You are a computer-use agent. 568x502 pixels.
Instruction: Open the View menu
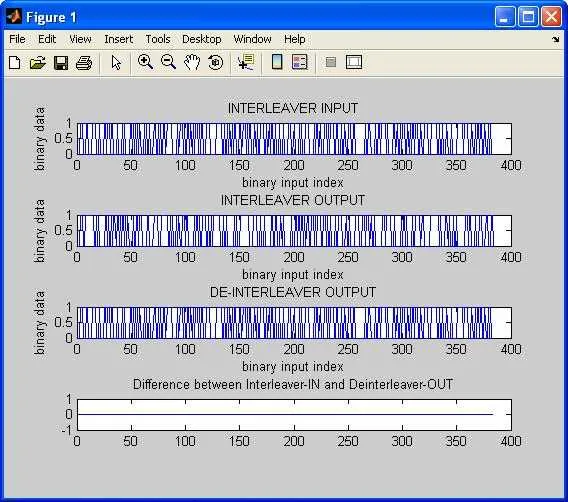click(80, 39)
